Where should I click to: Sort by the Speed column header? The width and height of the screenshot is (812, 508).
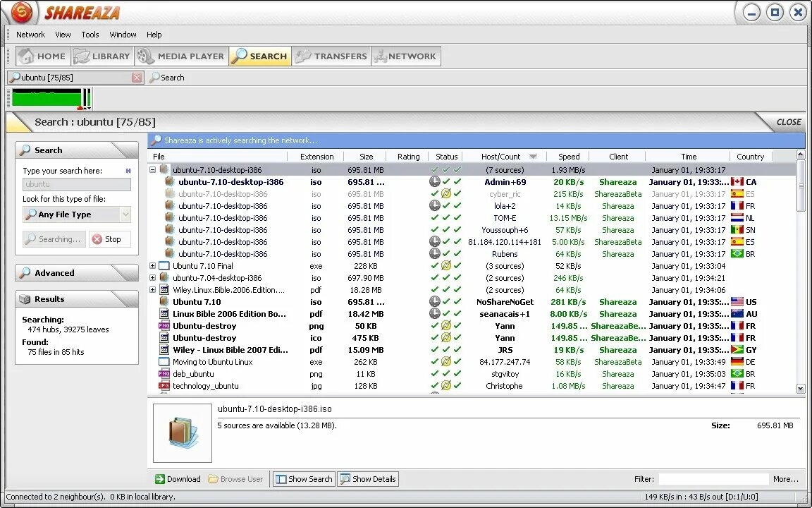tap(569, 157)
